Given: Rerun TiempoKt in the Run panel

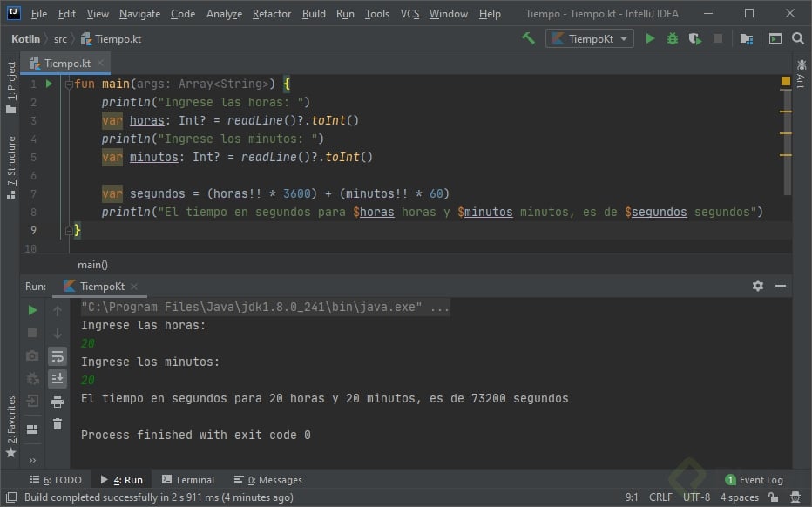Looking at the screenshot, I should (x=32, y=310).
